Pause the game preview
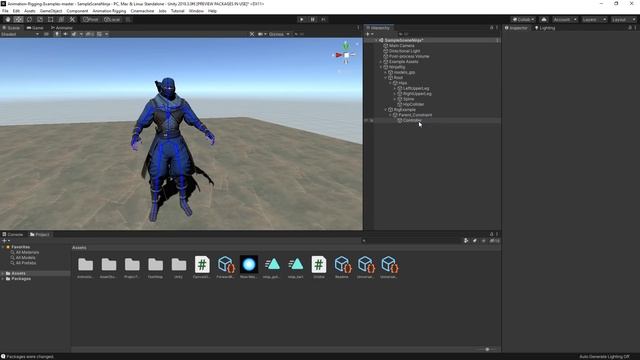Image resolution: width=640 pixels, height=360 pixels. tap(313, 20)
